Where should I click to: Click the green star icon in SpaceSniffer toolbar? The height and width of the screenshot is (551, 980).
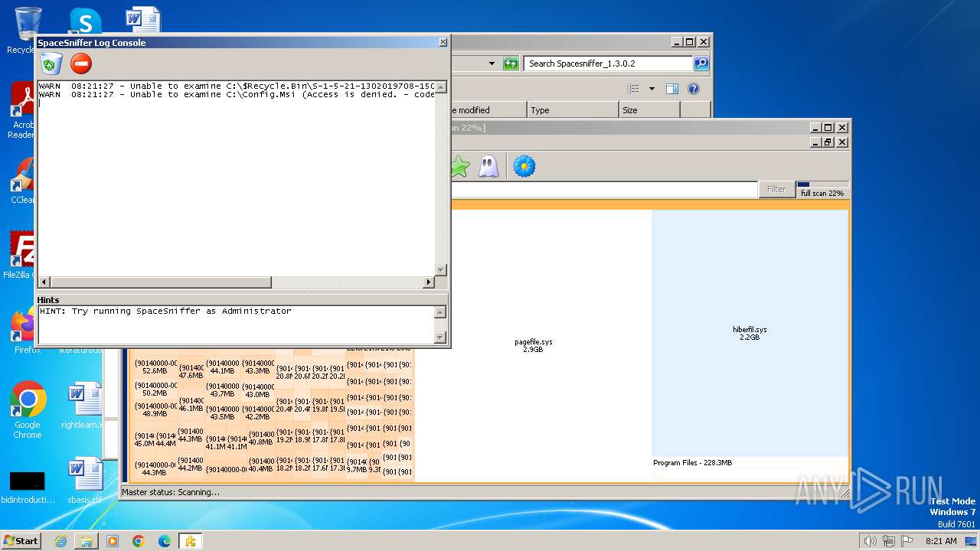pyautogui.click(x=459, y=166)
